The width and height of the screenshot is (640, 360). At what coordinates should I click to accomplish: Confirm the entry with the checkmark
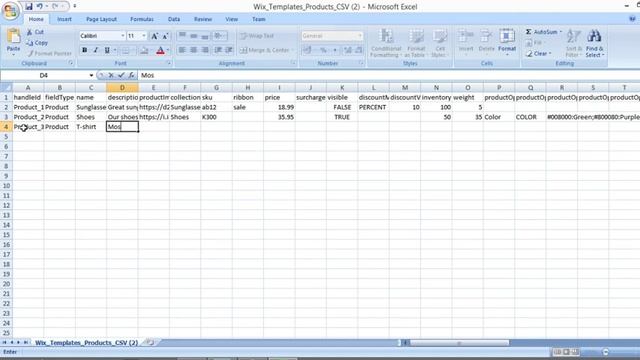click(x=121, y=76)
